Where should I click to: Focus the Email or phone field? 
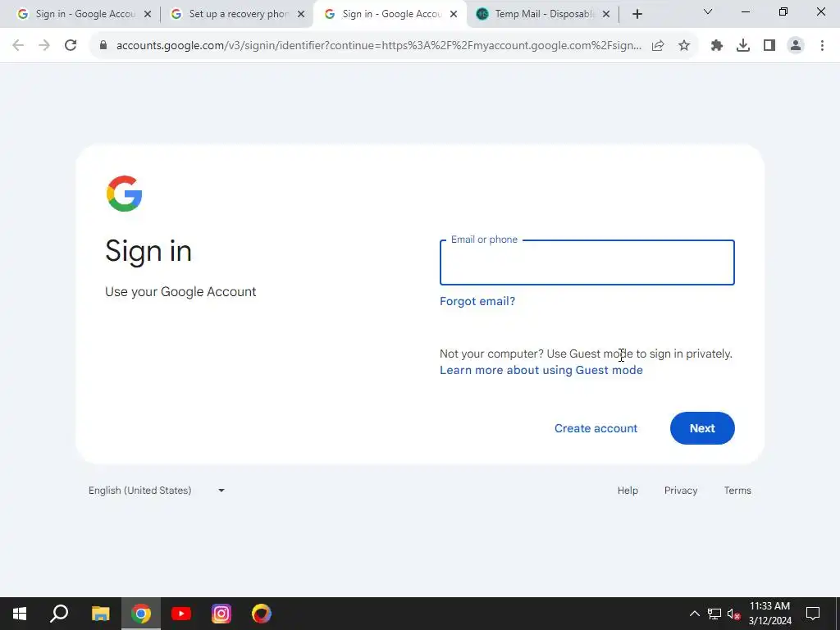click(x=587, y=262)
